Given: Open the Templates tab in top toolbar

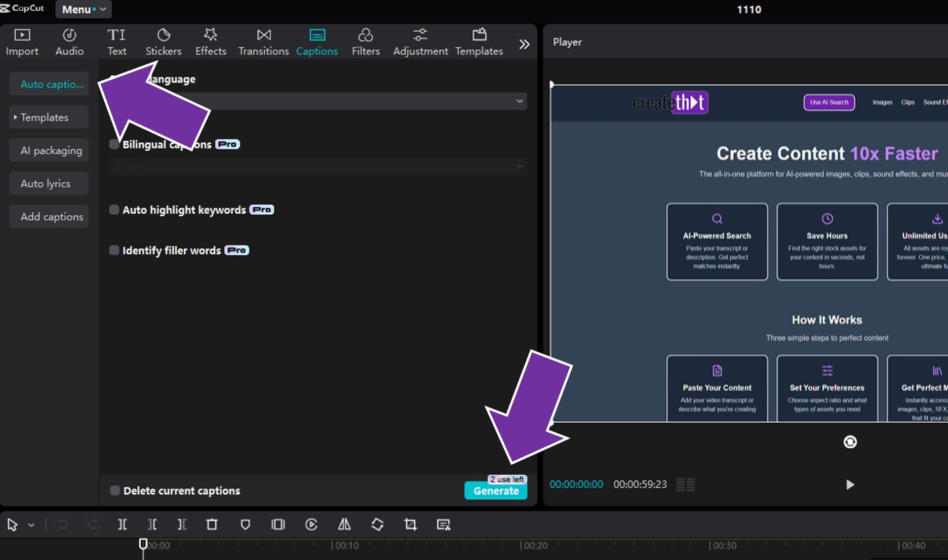Looking at the screenshot, I should (479, 42).
